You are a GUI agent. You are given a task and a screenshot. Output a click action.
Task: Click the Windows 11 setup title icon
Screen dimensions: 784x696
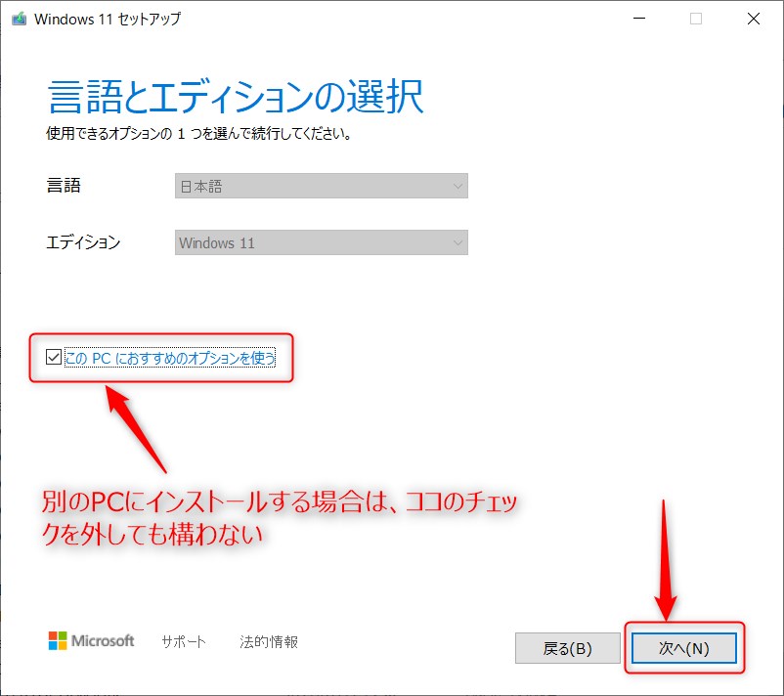click(19, 19)
